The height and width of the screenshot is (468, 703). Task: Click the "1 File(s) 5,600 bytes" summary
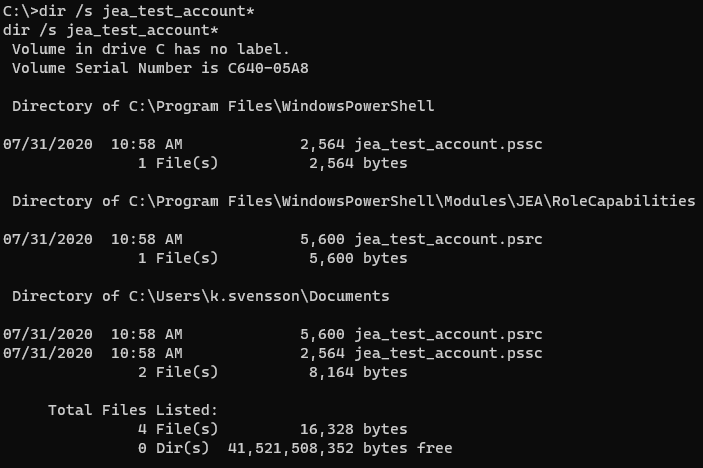click(270, 258)
